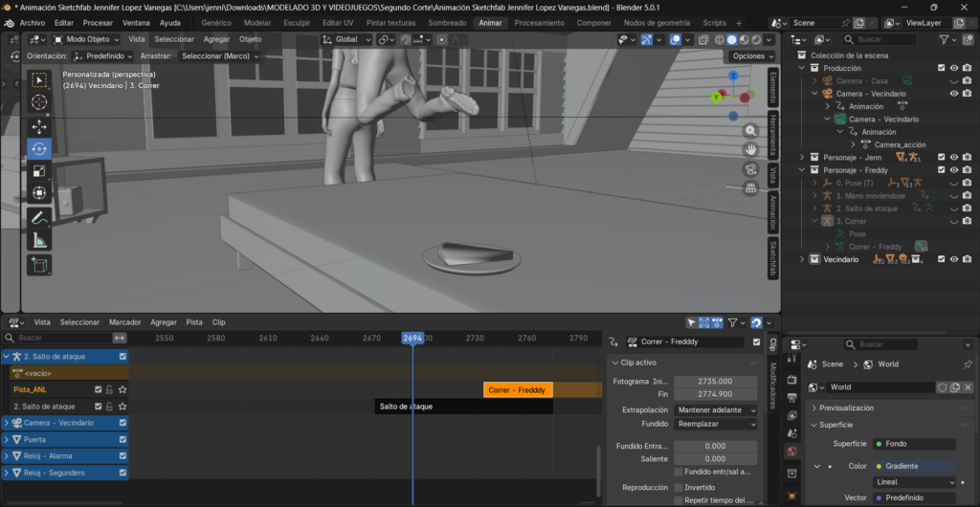Select the Measure tool
Screen dimensions: 980x507
39,240
